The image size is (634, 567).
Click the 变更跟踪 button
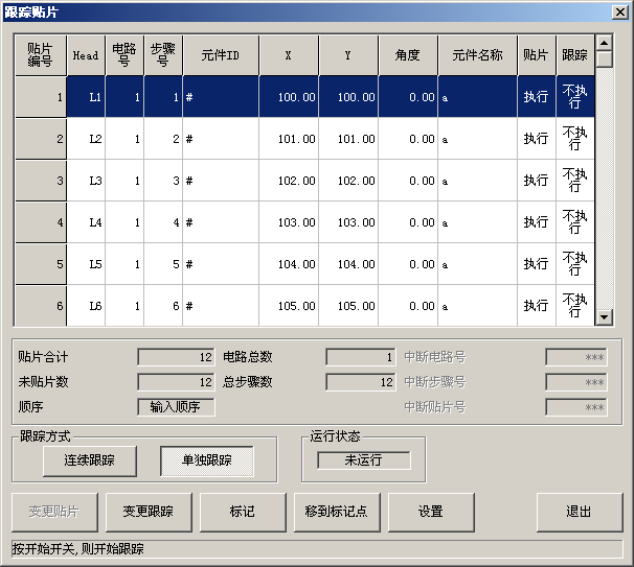coord(148,512)
